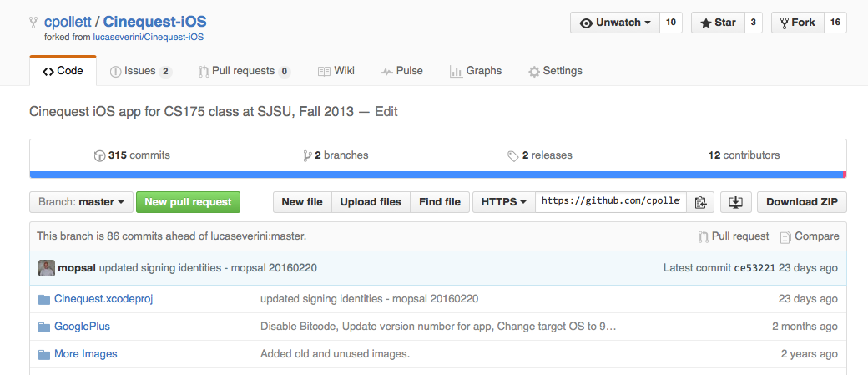
Task: Open the More Images folder
Action: (86, 354)
